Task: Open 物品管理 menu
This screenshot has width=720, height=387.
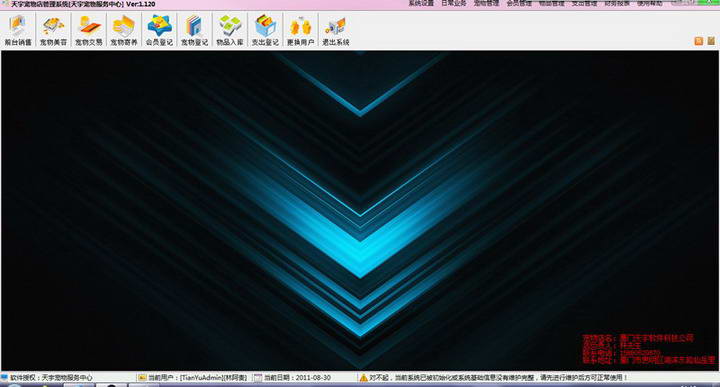Action: tap(551, 3)
